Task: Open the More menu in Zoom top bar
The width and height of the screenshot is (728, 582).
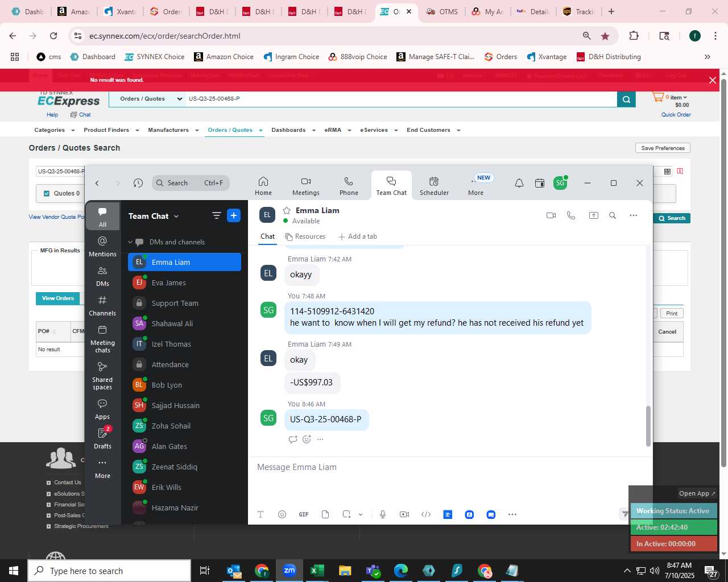Action: (475, 186)
